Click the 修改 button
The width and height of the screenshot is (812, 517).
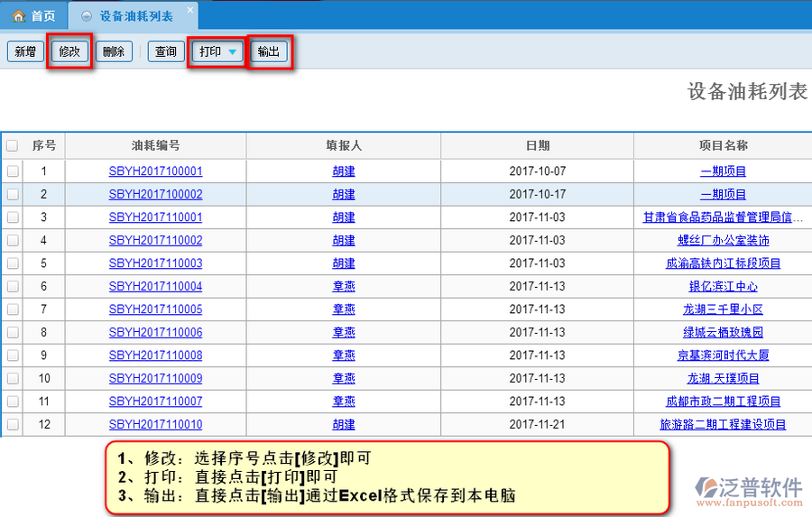pyautogui.click(x=69, y=51)
